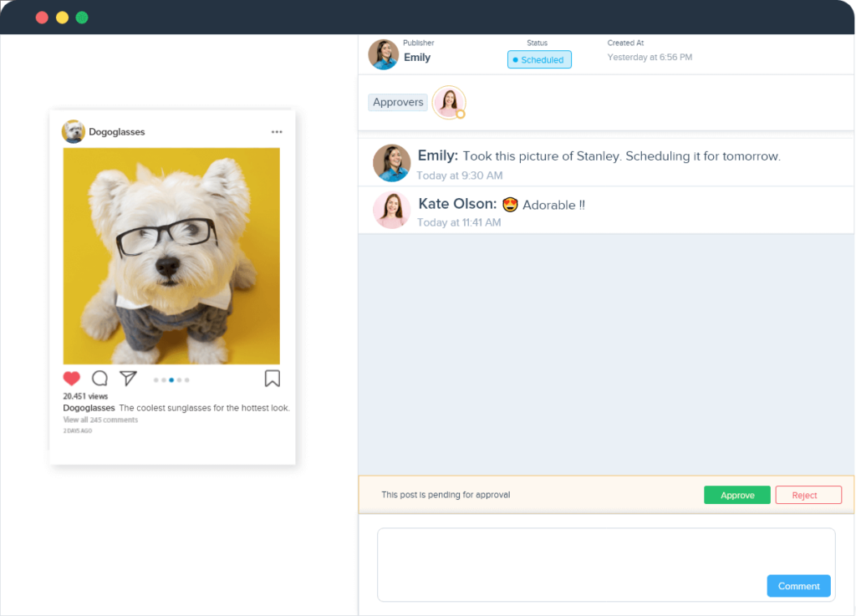The image size is (856, 616).
Task: Click Kate Olson's avatar in the comment thread
Action: pos(391,210)
